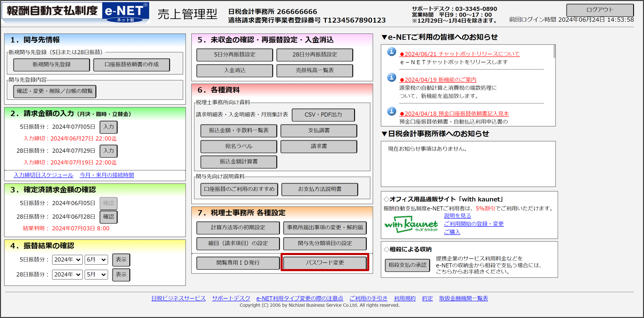644x318 pixels.
Task: Click info icon beside chatbot release notice
Action: point(391,52)
